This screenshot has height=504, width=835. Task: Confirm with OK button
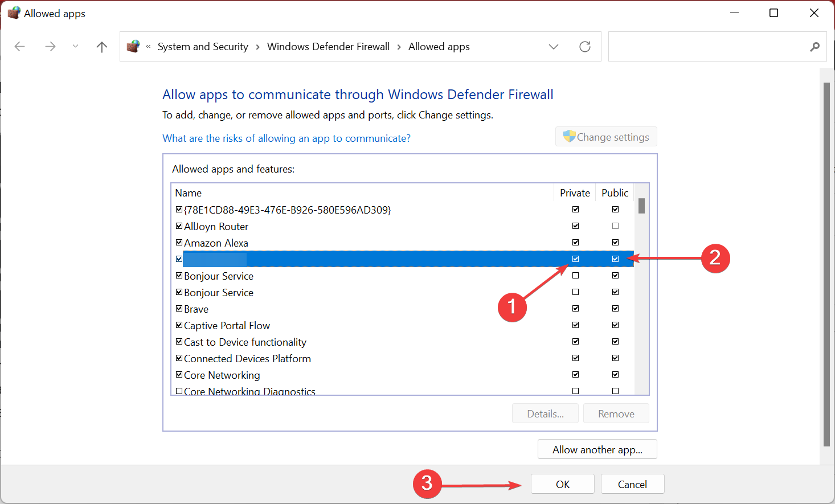pos(563,484)
